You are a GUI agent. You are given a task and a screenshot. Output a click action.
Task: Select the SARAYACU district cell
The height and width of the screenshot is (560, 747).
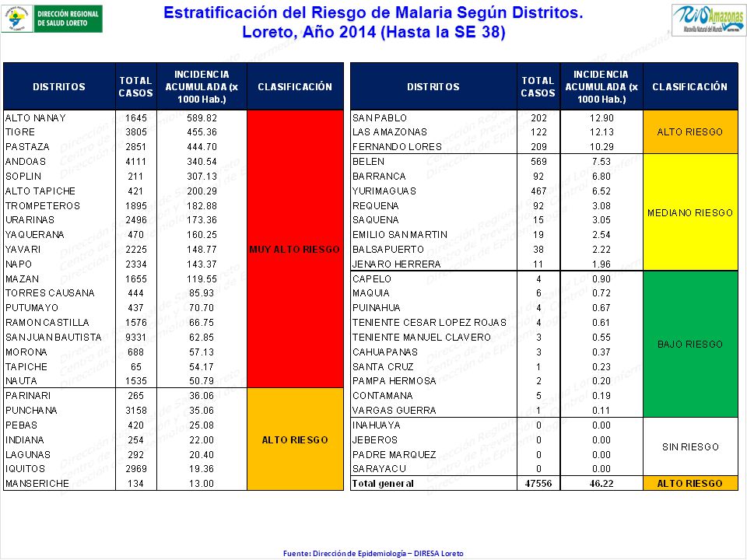click(433, 469)
